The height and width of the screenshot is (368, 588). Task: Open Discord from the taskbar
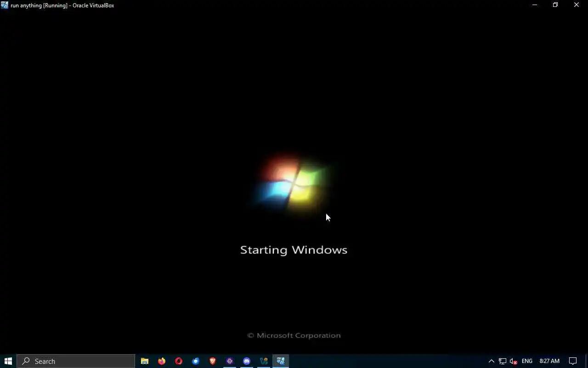click(247, 361)
